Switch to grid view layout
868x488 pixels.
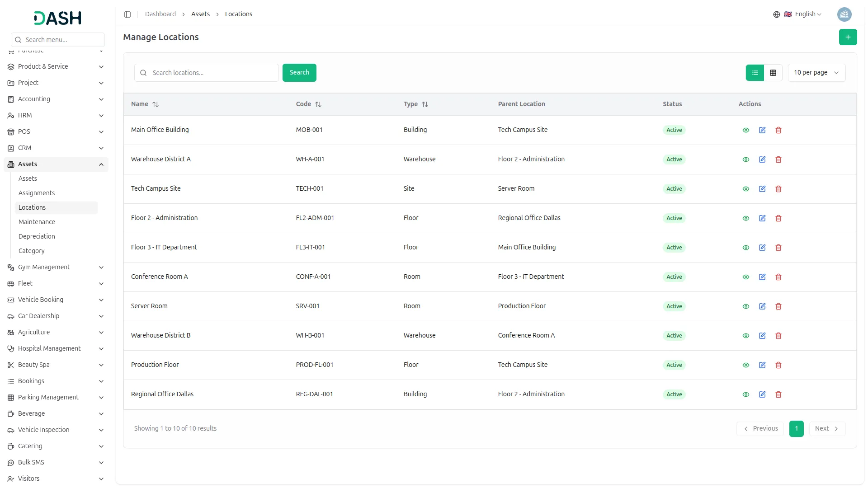coord(773,72)
